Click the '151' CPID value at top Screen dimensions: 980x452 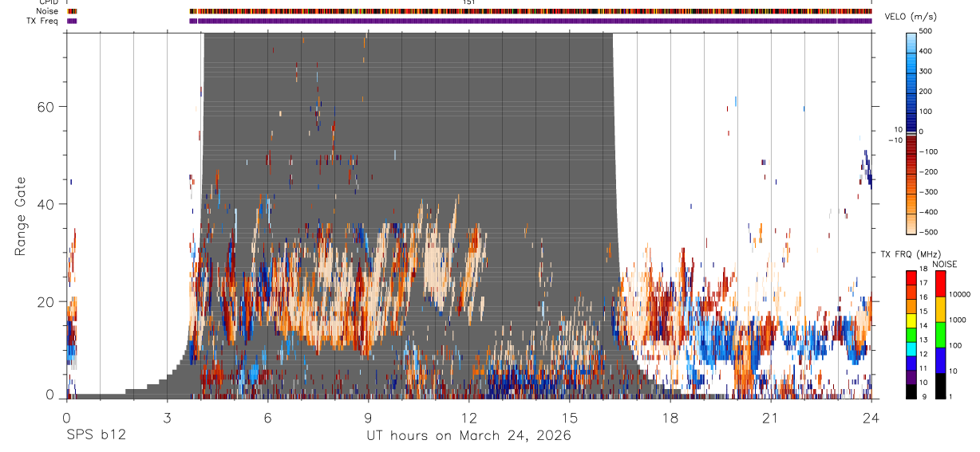469,2
